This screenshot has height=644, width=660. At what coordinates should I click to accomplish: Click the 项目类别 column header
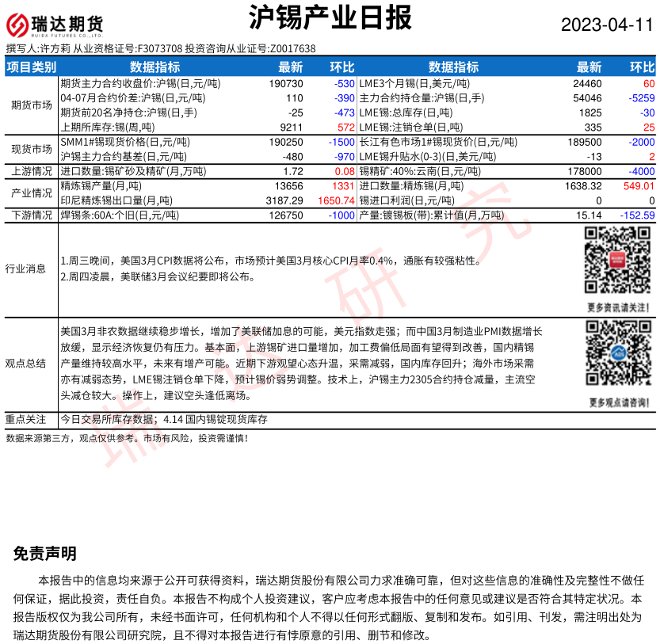(32, 67)
